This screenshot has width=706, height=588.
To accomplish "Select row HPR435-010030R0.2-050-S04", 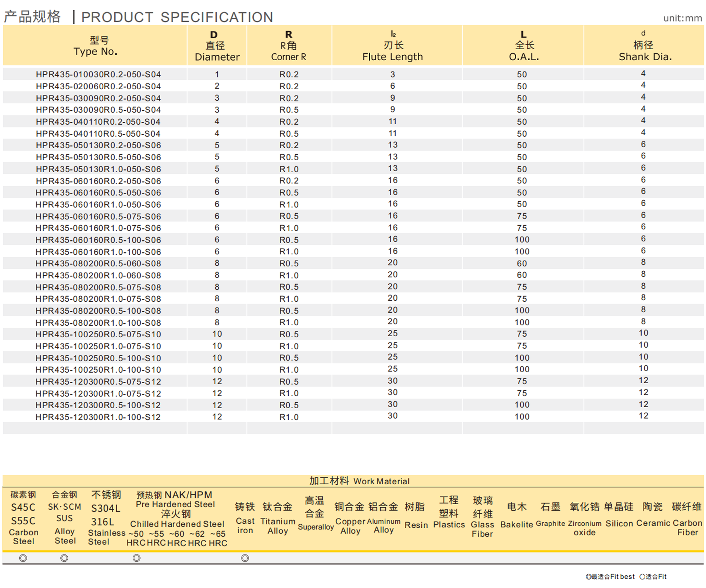I will tap(98, 75).
